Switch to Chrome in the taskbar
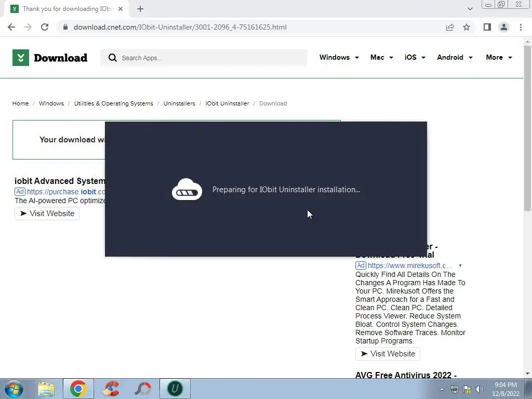The height and width of the screenshot is (399, 532). [x=78, y=389]
